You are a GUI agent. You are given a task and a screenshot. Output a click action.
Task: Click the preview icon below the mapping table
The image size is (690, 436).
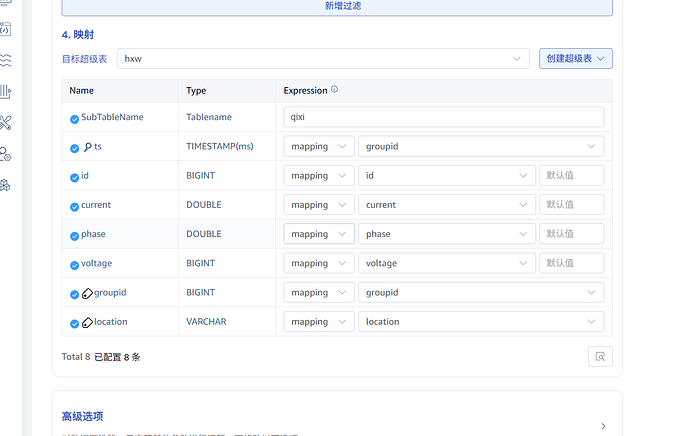coord(600,356)
